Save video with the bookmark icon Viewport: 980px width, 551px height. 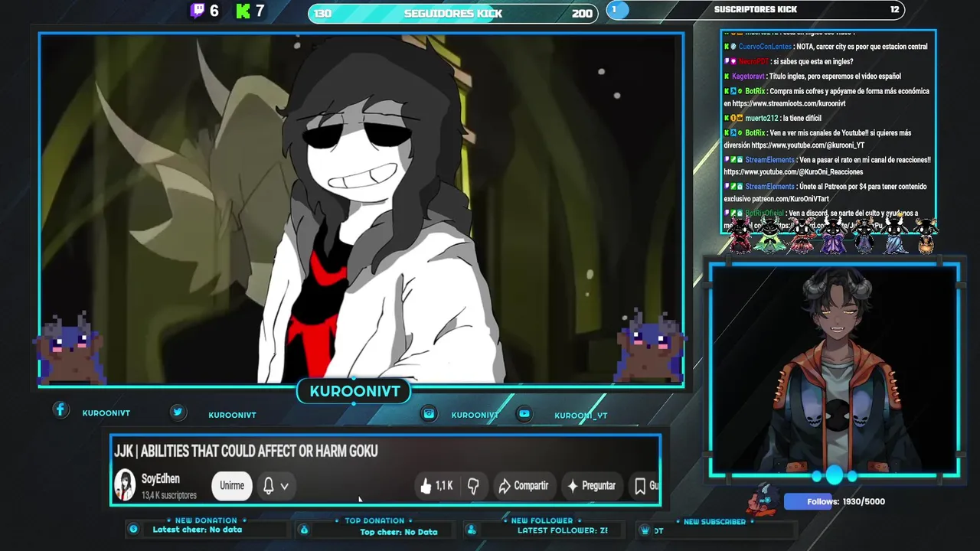640,485
